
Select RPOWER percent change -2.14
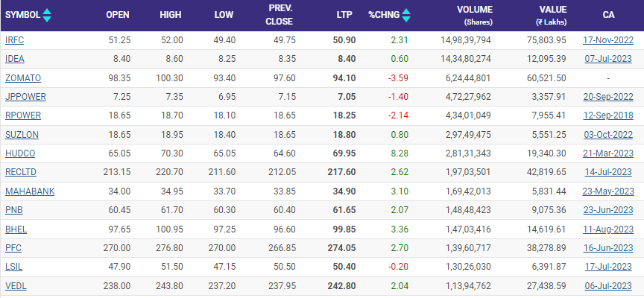point(398,115)
